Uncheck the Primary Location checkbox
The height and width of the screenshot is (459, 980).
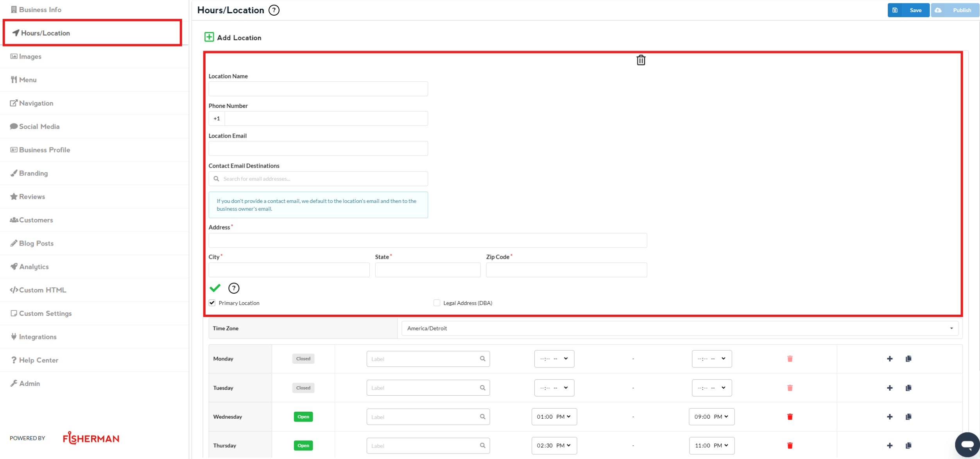tap(212, 303)
